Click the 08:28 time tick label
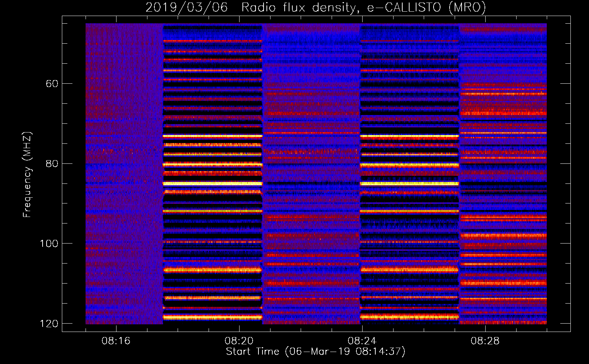Image resolution: width=589 pixels, height=364 pixels. tap(485, 341)
